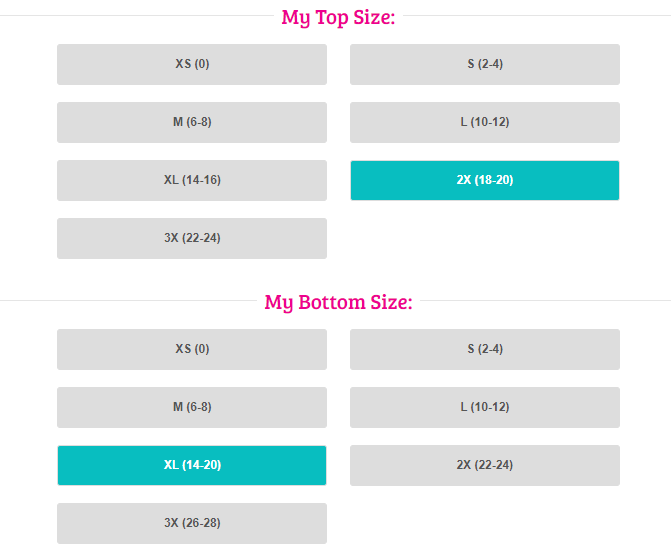671x560 pixels.
Task: Switch bottom size to 2X button
Action: pyautogui.click(x=484, y=465)
